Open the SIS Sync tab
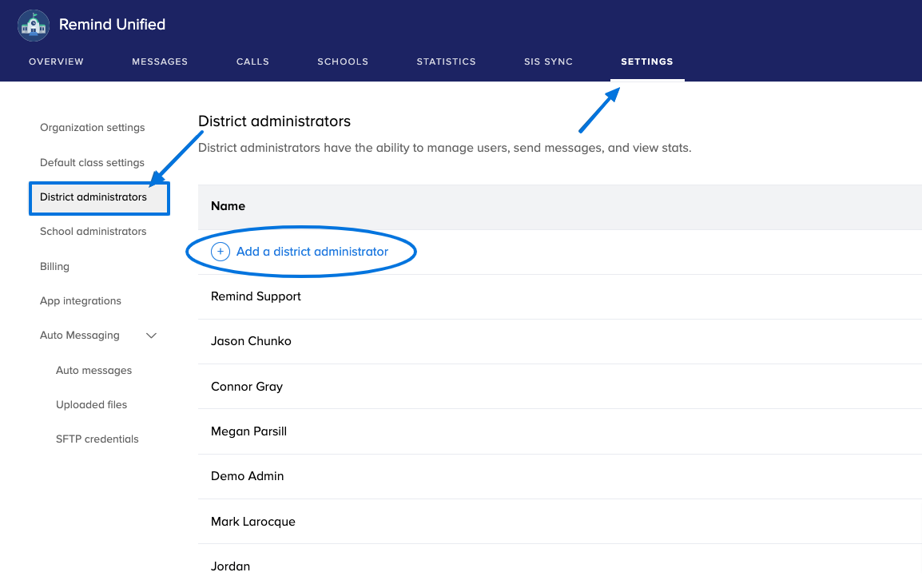Viewport: 922px width, 588px height. [x=548, y=62]
